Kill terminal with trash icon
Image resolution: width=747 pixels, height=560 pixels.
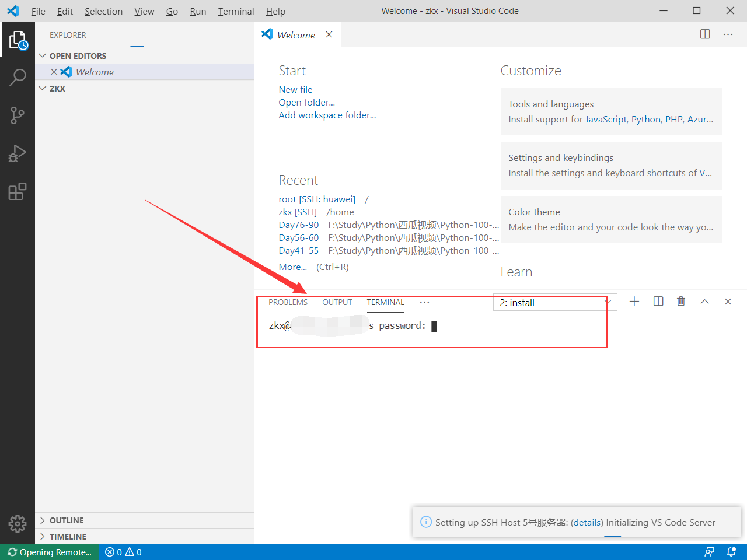(681, 302)
